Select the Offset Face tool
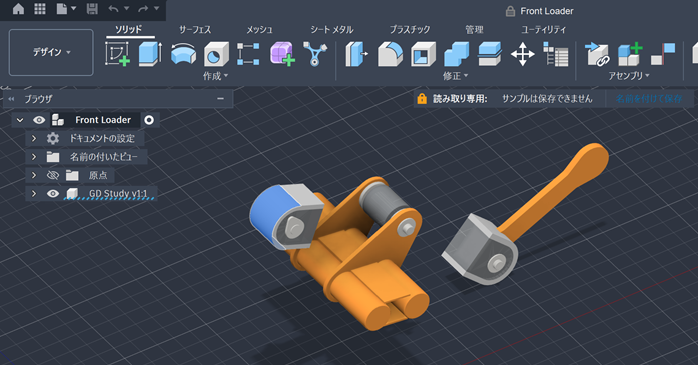698x365 pixels. [x=490, y=54]
